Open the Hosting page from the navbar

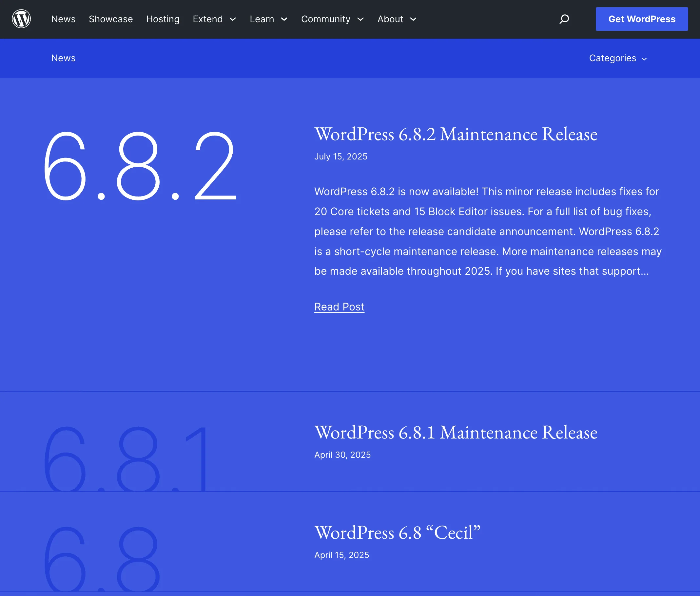click(x=163, y=19)
